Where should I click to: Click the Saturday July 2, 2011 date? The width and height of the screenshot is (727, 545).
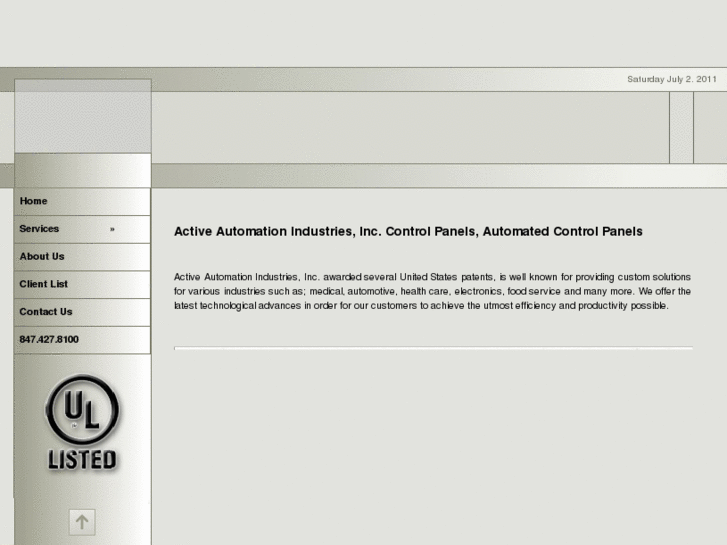coord(672,79)
